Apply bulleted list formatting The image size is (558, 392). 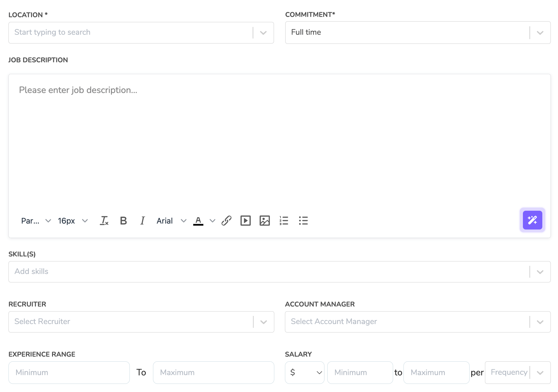coord(303,221)
